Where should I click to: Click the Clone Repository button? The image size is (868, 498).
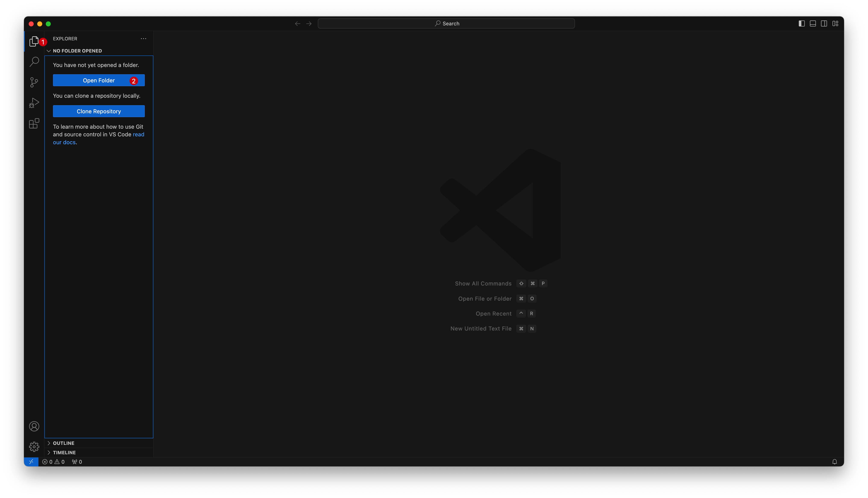coord(99,111)
